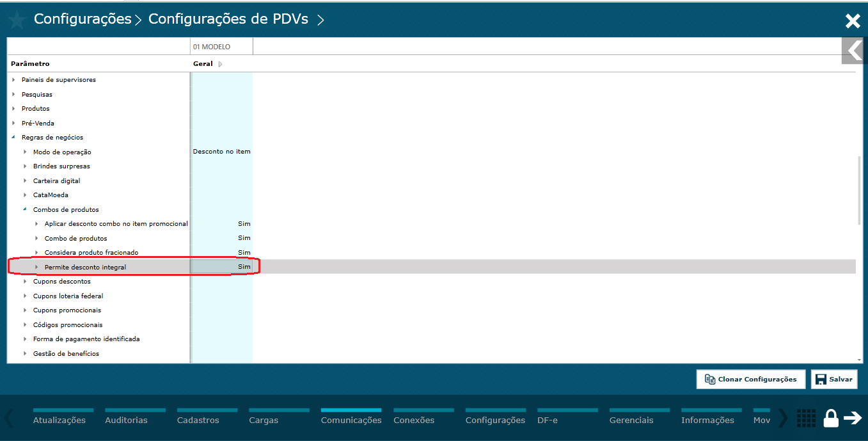Viewport: 868px width, 441px height.
Task: Click the Parâmetro column header
Action: pyautogui.click(x=30, y=64)
